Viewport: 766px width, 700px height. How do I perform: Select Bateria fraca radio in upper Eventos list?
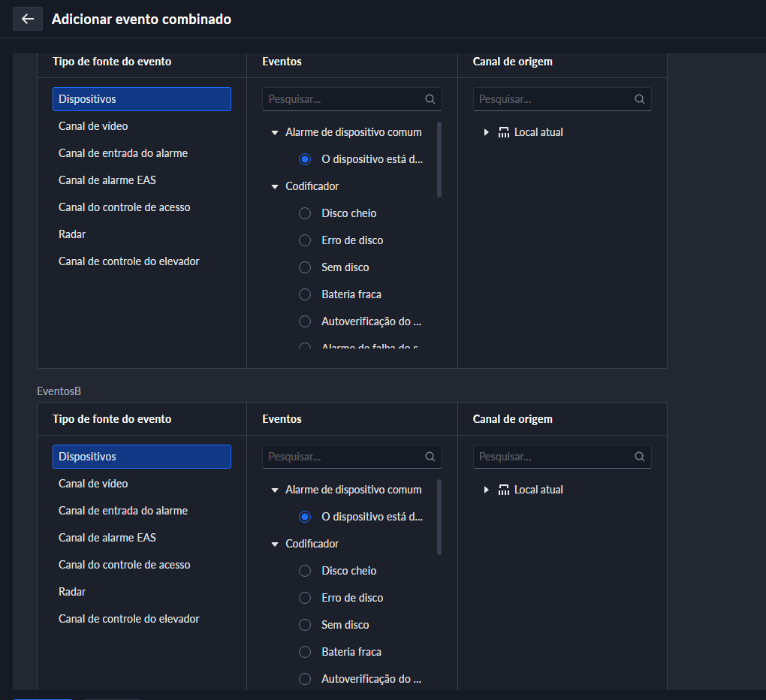(305, 294)
